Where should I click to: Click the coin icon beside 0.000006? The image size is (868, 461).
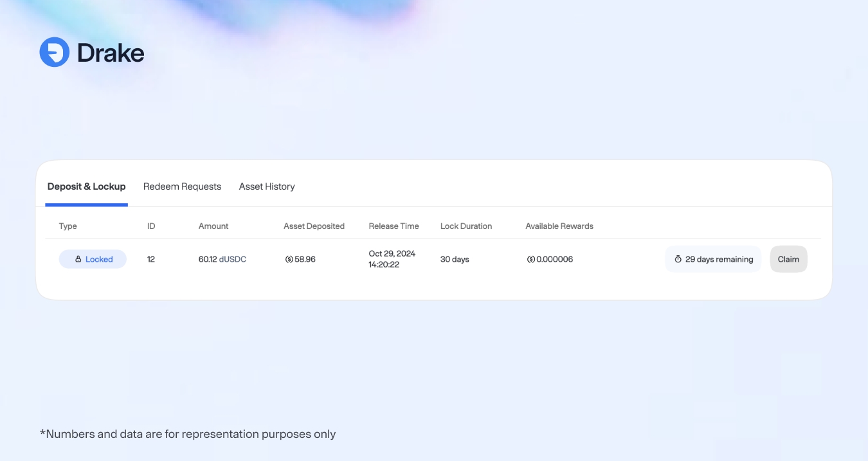tap(530, 259)
